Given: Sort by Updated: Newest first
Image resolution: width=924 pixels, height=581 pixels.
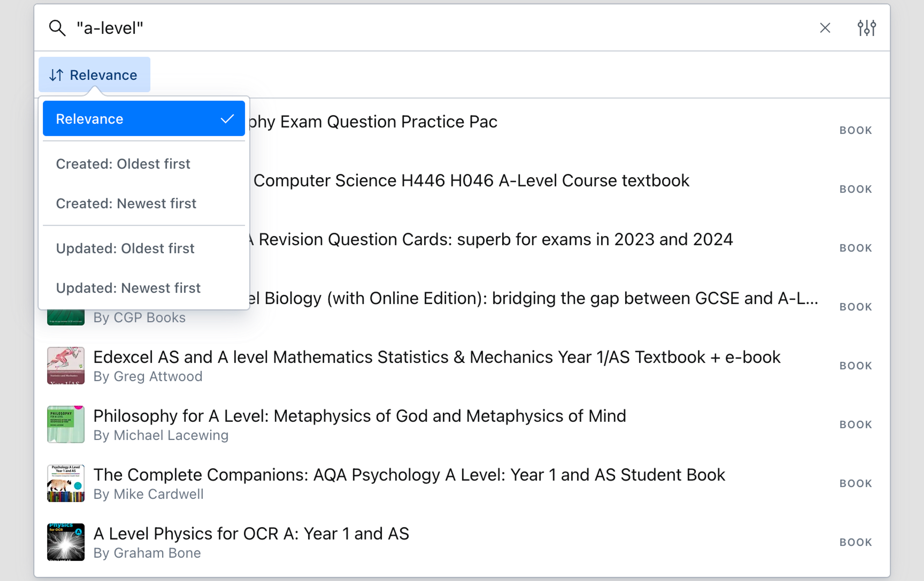Looking at the screenshot, I should pyautogui.click(x=128, y=288).
